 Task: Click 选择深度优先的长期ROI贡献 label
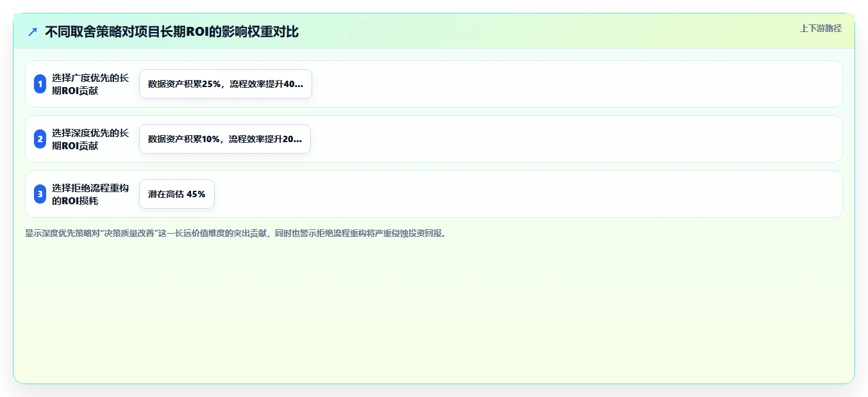(90, 139)
